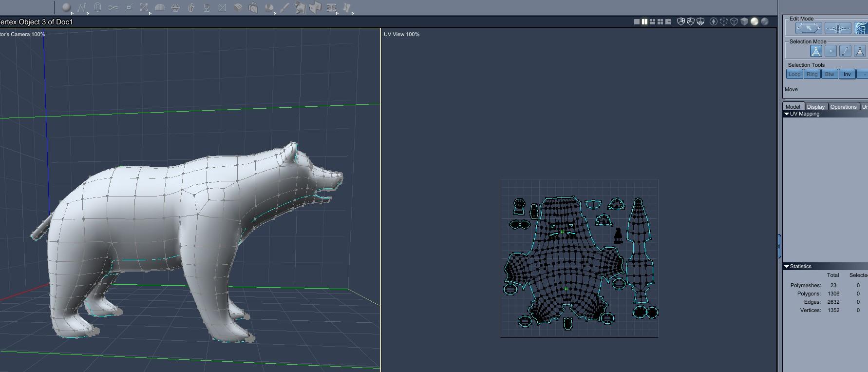Click the Polygons total value 1306

(833, 294)
